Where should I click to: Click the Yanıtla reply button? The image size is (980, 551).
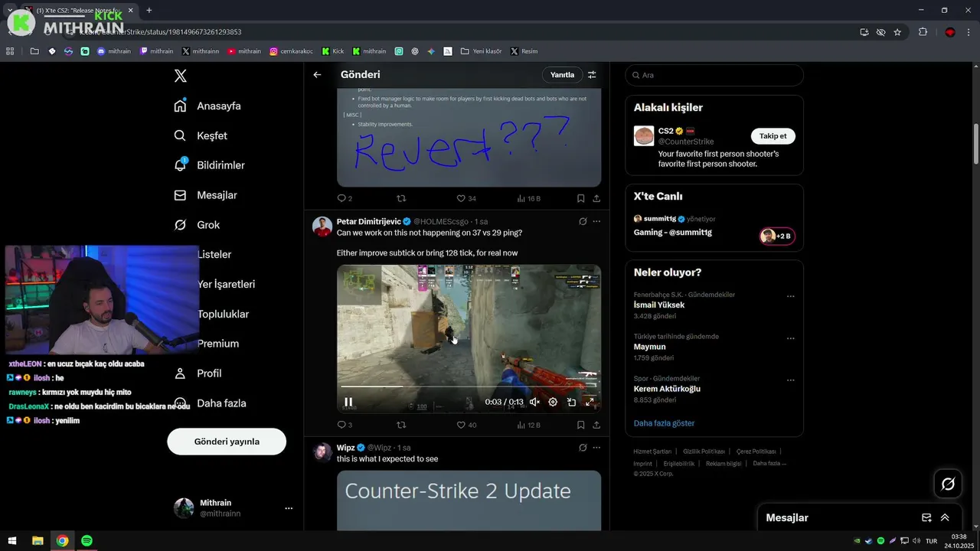(x=563, y=75)
